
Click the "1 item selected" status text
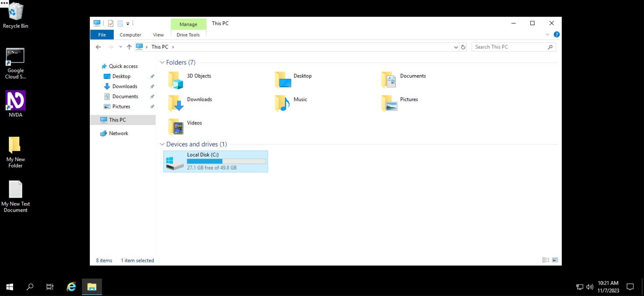pyautogui.click(x=137, y=260)
